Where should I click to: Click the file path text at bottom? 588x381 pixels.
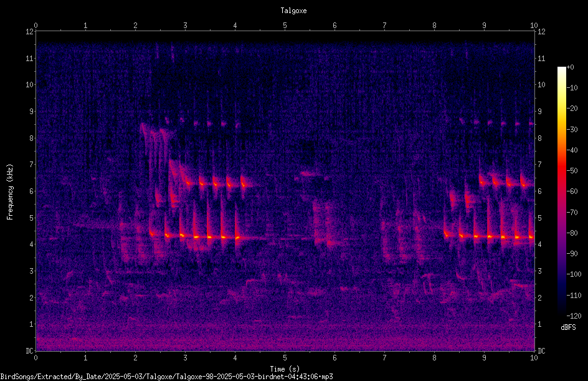tap(166, 377)
